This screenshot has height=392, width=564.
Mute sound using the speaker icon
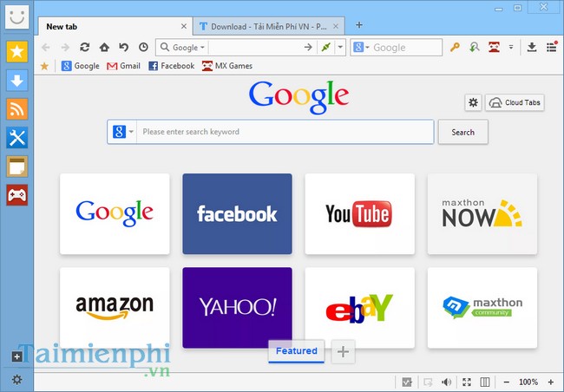(x=446, y=382)
